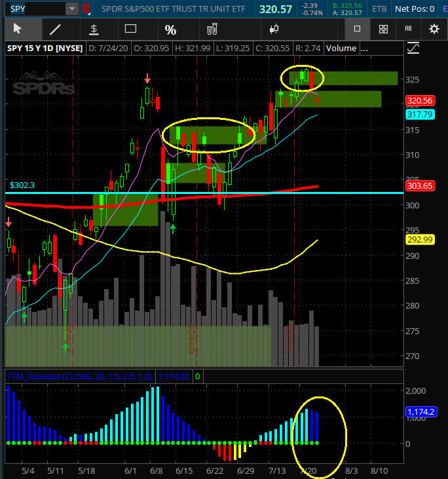Select the rectangle drawing tool
Viewport: 448px width, 479px height.
[130, 29]
